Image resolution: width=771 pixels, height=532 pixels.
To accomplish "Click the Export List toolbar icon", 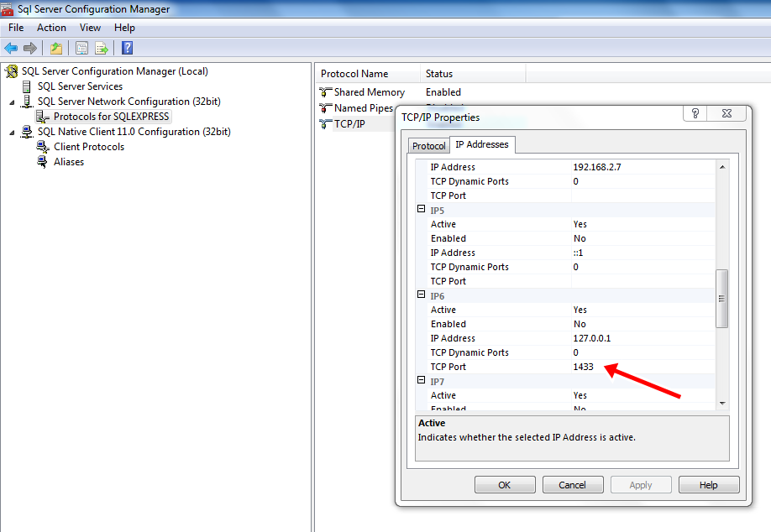I will click(102, 48).
